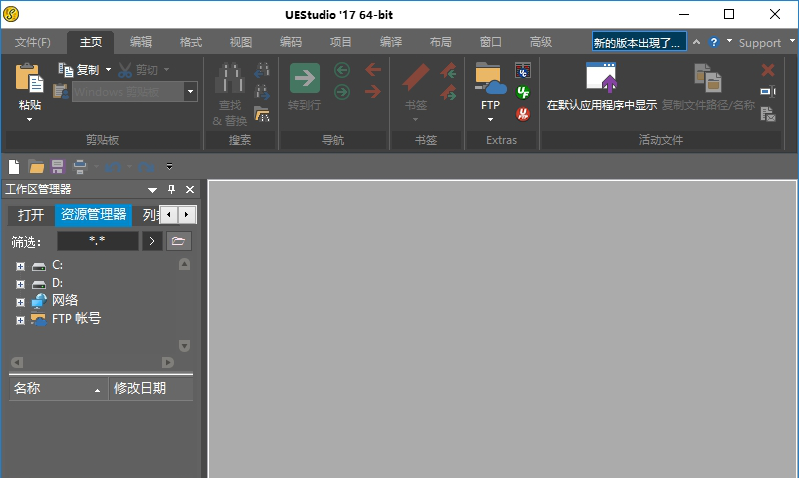Expand the C: drive node
Viewport: 799px width, 497px height.
point(20,266)
